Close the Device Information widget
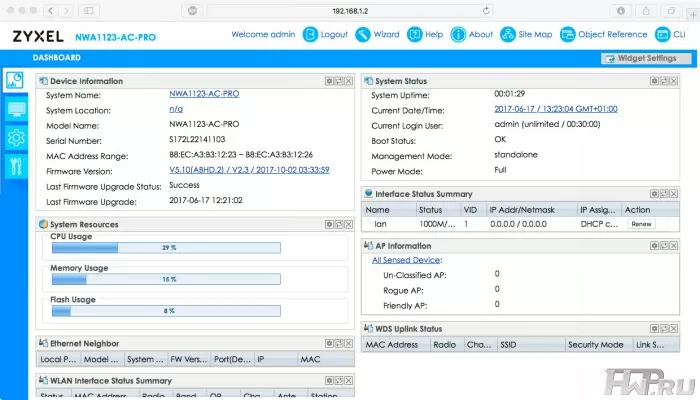The width and height of the screenshot is (700, 400). [349, 81]
